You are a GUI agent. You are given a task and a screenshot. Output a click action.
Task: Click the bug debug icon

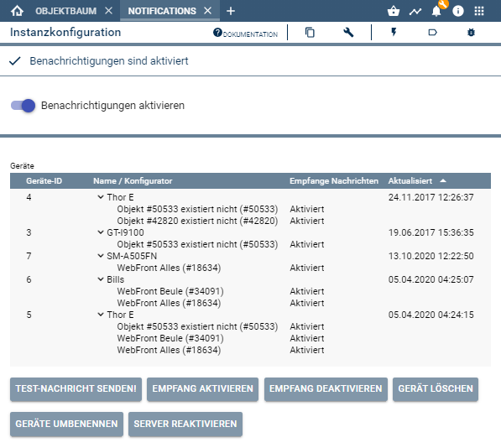[471, 32]
